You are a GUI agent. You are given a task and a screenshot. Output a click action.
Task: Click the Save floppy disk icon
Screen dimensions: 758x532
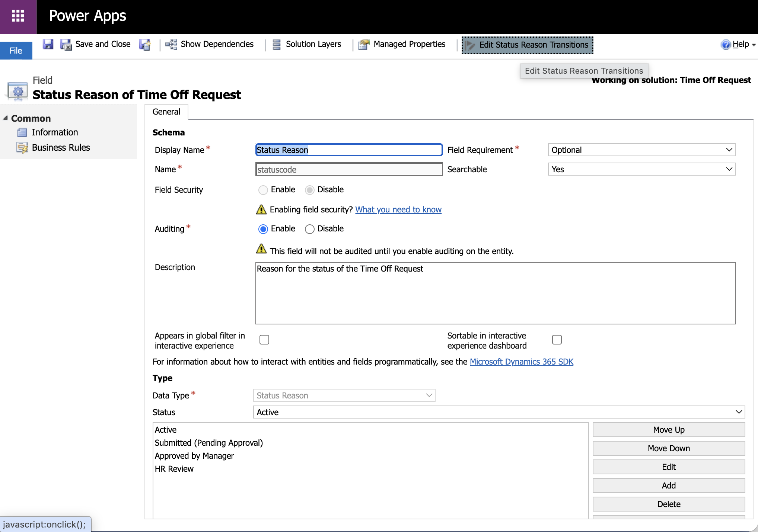pos(48,44)
